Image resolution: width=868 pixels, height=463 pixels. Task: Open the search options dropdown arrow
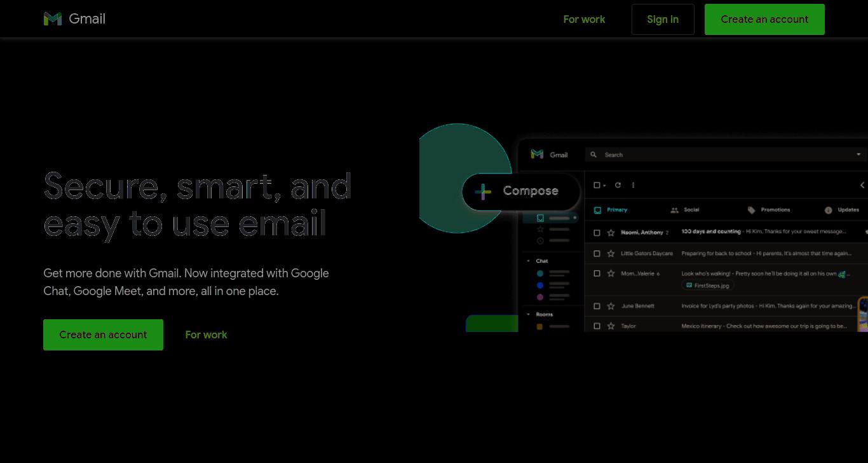[858, 155]
